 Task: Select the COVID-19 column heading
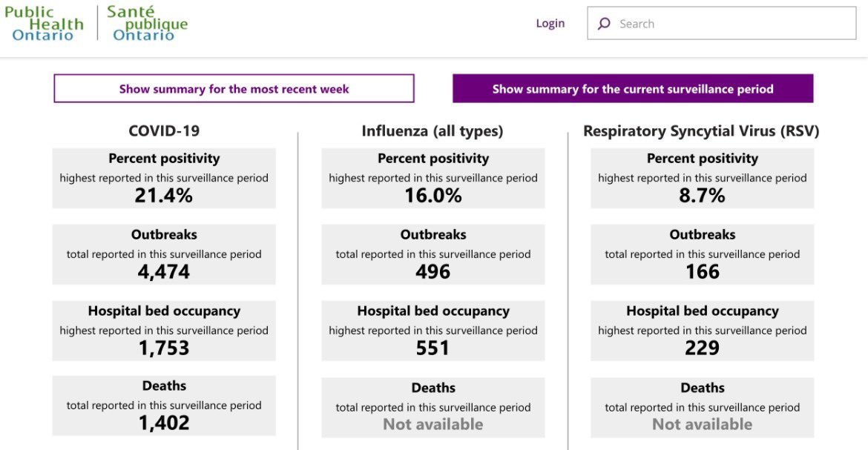(x=164, y=130)
